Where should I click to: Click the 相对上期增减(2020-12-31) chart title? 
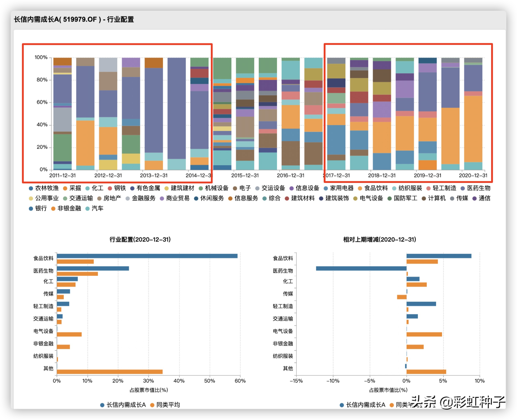pyautogui.click(x=380, y=239)
